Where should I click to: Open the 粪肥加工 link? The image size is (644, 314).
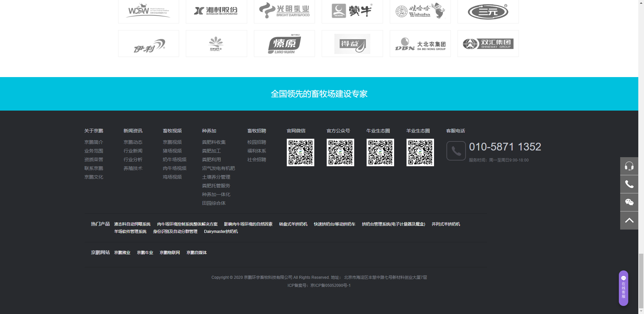coord(211,151)
